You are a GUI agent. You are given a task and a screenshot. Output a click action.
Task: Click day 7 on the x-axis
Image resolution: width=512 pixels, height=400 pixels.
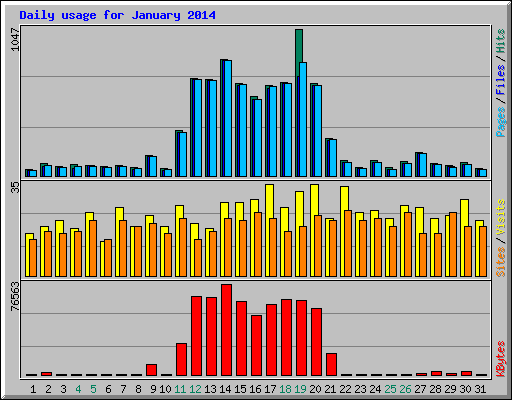[123, 389]
